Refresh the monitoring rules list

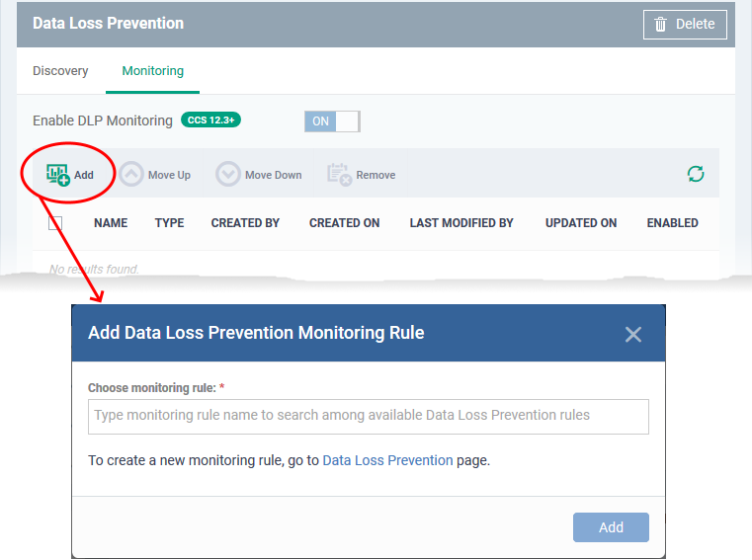[696, 174]
